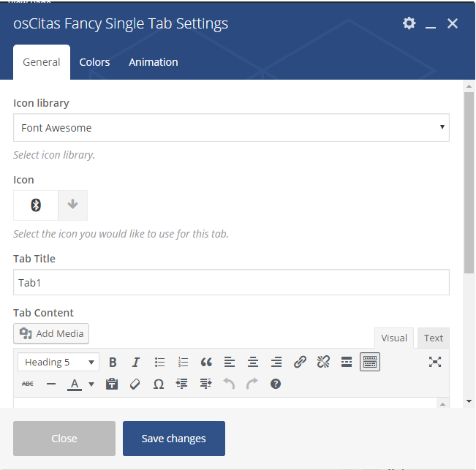Switch editor to Text mode
476x470 pixels.
[434, 338]
